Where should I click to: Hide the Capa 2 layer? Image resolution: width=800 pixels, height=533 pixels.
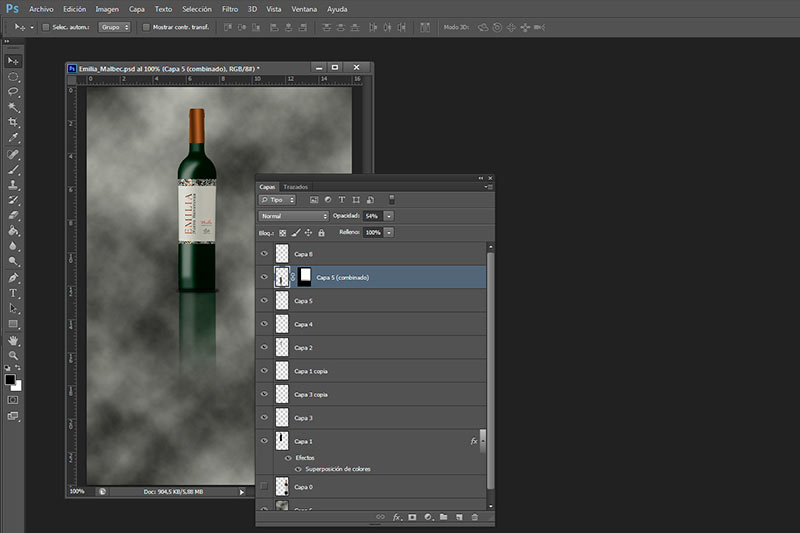(x=264, y=347)
